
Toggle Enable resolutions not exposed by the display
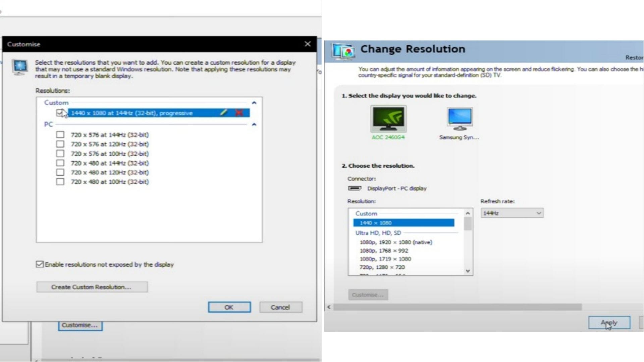[39, 264]
